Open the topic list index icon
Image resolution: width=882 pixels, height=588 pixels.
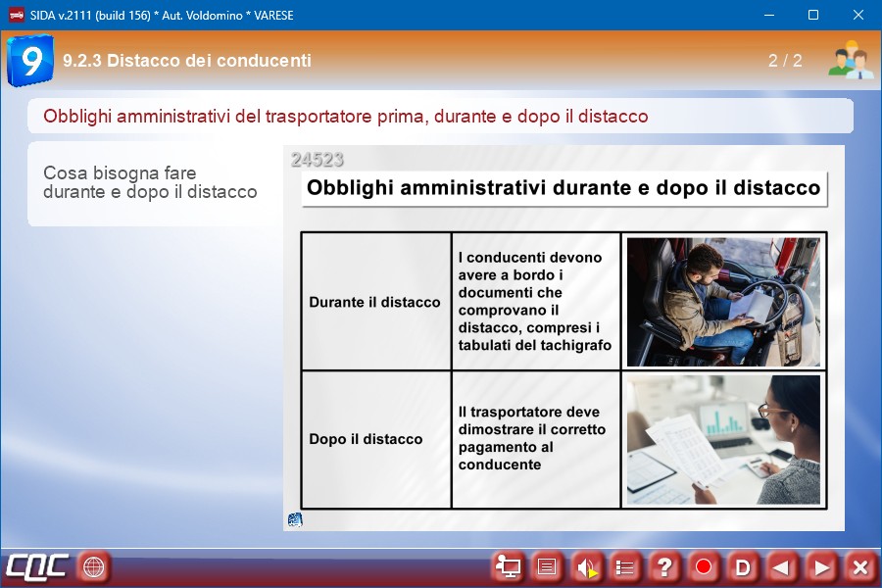[625, 566]
